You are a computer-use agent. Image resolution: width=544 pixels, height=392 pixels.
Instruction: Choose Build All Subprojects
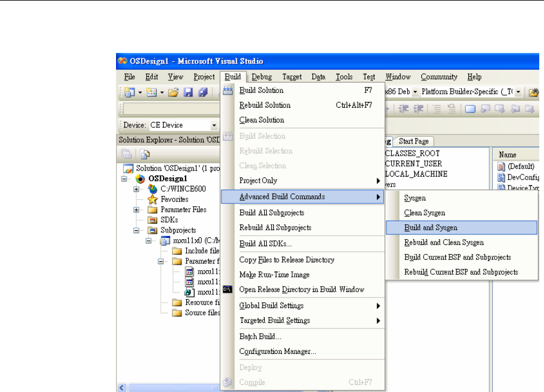click(302, 213)
